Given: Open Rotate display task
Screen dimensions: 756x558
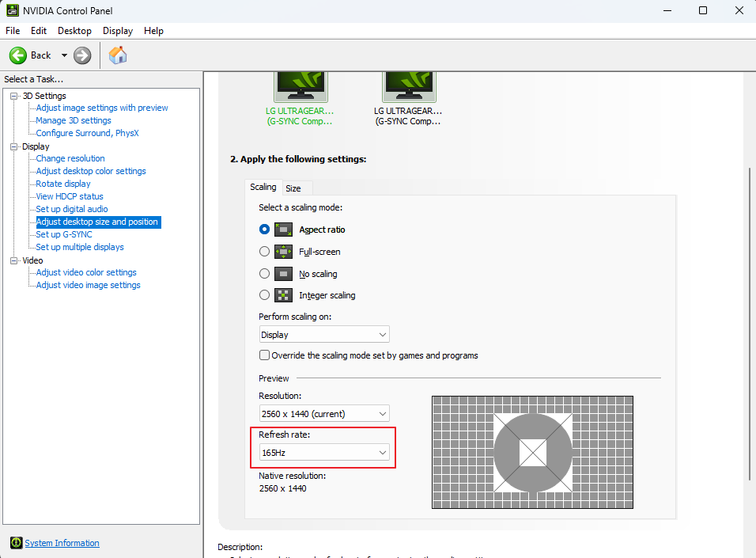Looking at the screenshot, I should click(63, 184).
